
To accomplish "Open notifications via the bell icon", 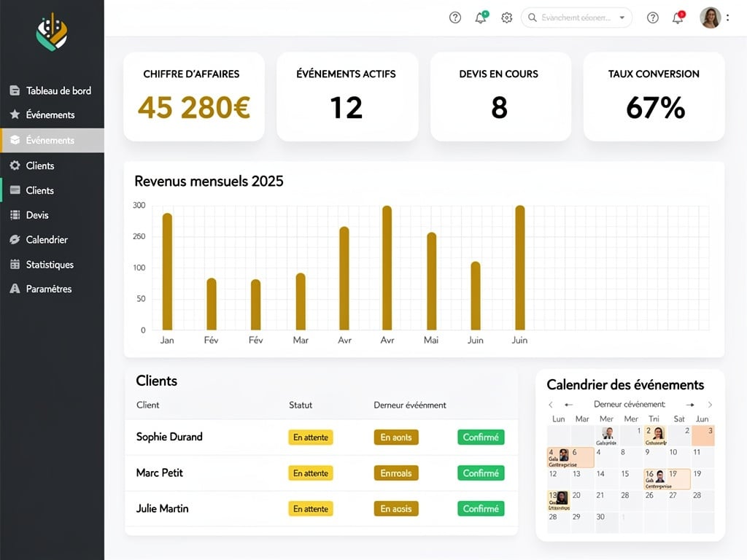I will click(x=480, y=17).
